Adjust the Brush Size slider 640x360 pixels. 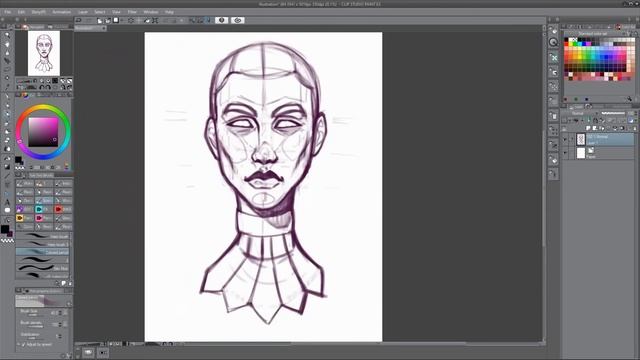click(x=35, y=315)
